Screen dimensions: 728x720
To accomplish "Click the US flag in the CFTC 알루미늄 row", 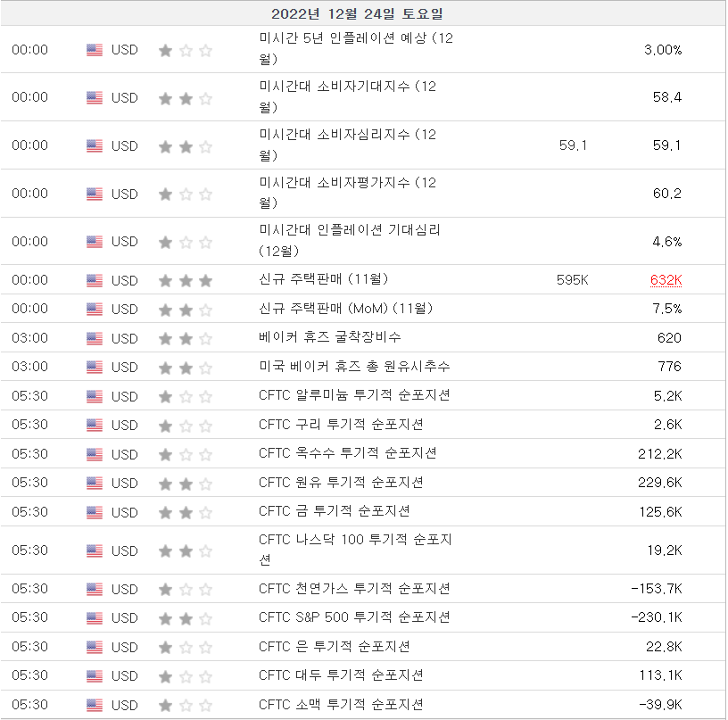I will click(x=95, y=396).
